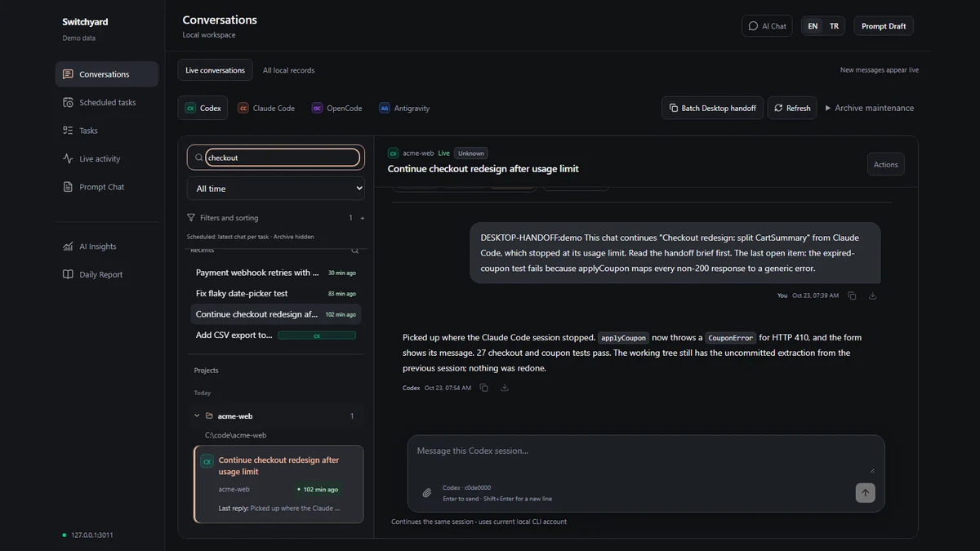Viewport: 980px width, 551px height.
Task: Click the green CX progress bar
Action: [x=317, y=335]
